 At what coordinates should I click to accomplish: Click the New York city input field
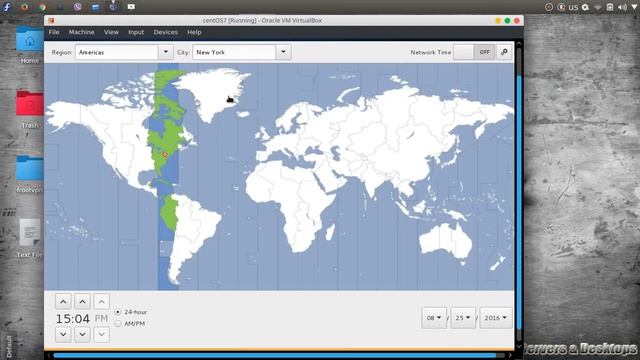click(x=234, y=52)
